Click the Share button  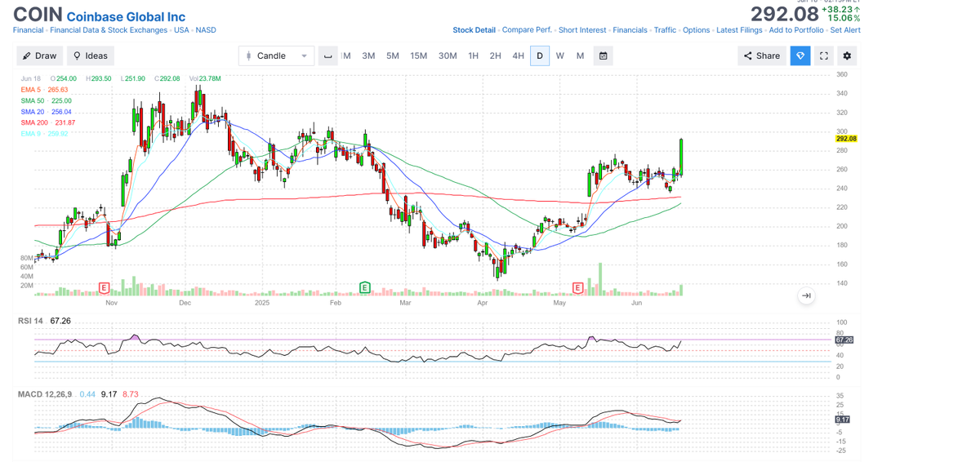[x=762, y=56]
